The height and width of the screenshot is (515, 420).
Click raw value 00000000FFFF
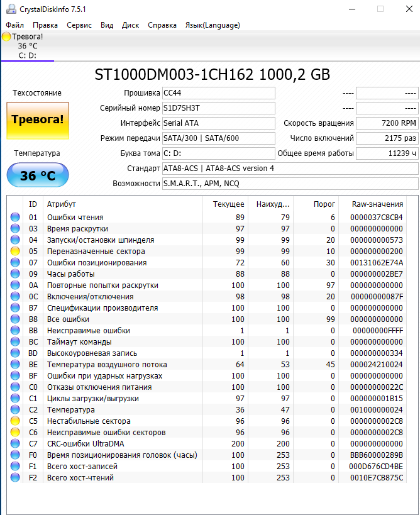(378, 331)
